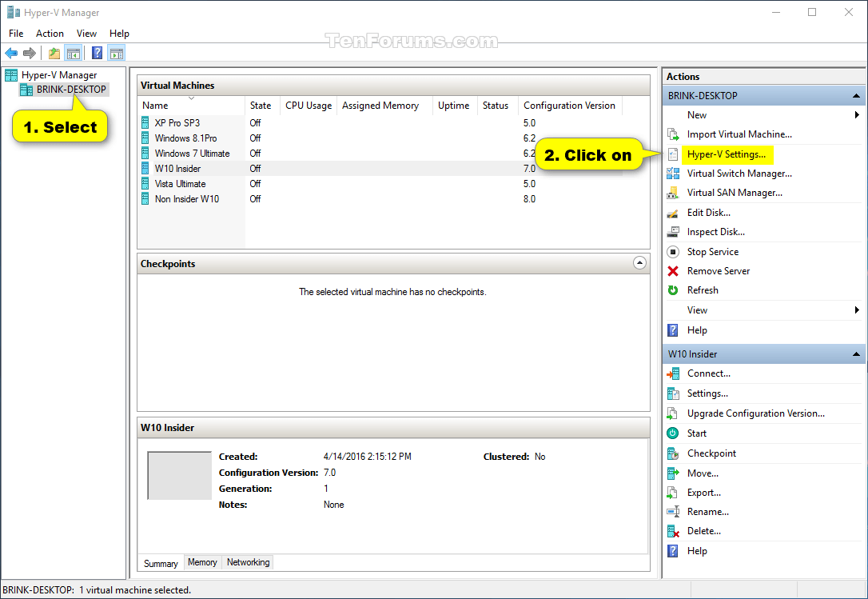
Task: Click the Back navigation arrow in toolbar
Action: (x=11, y=53)
